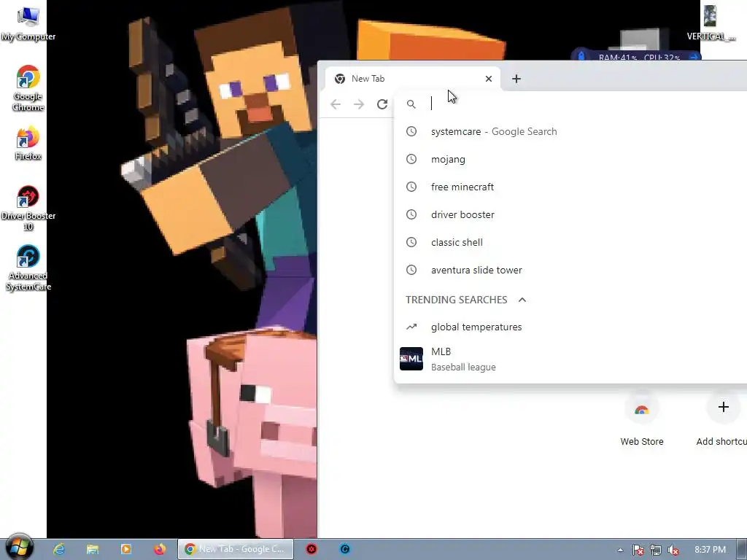The width and height of the screenshot is (747, 560).
Task: Open Internet Explorer from the taskbar
Action: 59,549
